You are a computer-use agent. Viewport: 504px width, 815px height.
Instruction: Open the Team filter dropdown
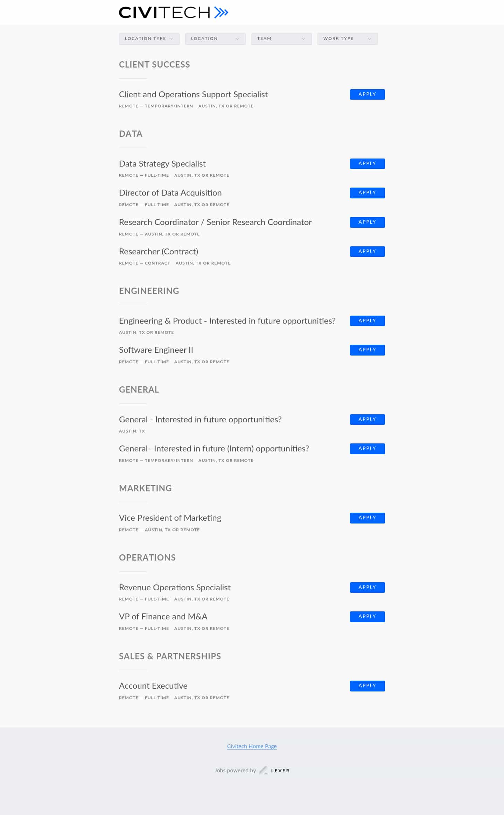[281, 38]
